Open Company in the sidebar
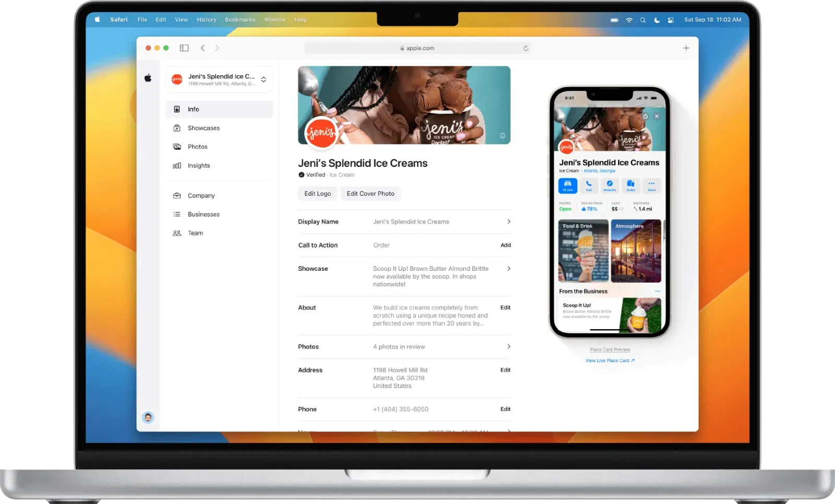Screen dimensions: 835x504 [219, 196]
